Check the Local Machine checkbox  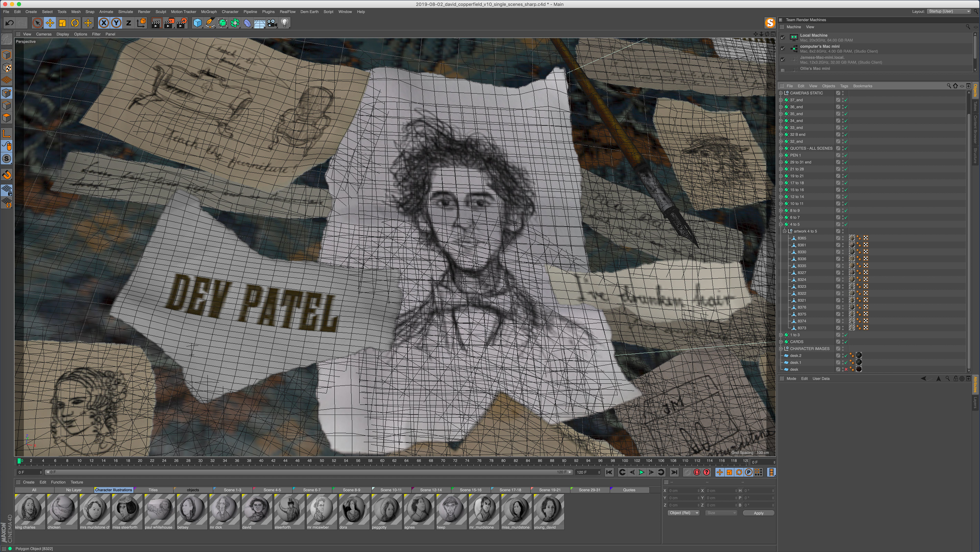(782, 37)
